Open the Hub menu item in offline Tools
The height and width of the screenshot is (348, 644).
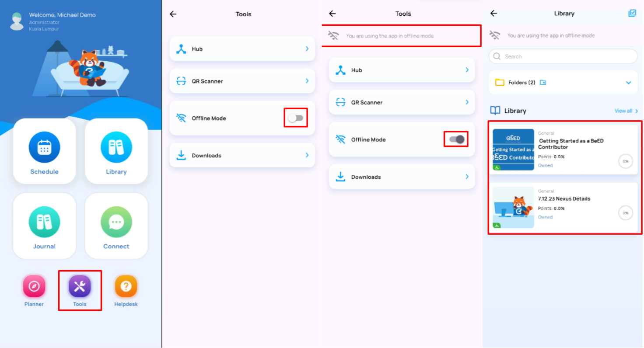pyautogui.click(x=402, y=70)
